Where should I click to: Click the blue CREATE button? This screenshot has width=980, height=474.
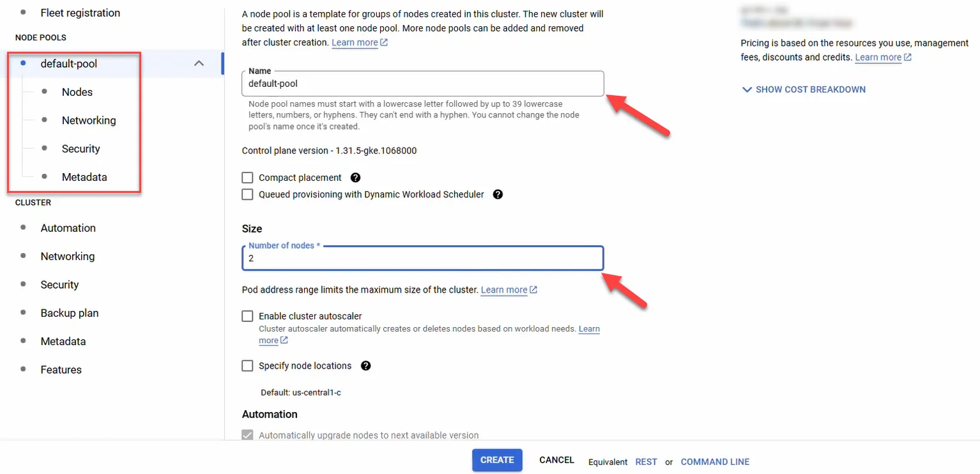pyautogui.click(x=497, y=460)
